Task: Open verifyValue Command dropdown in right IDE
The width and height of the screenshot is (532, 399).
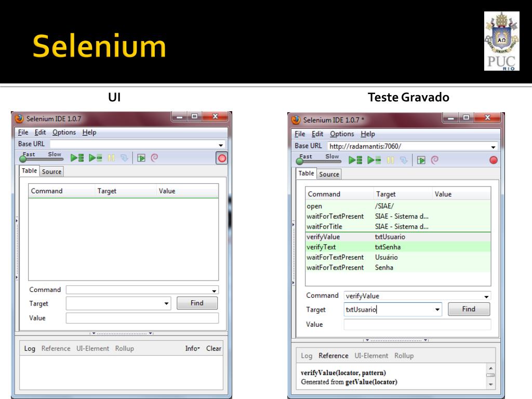Action: [x=486, y=297]
